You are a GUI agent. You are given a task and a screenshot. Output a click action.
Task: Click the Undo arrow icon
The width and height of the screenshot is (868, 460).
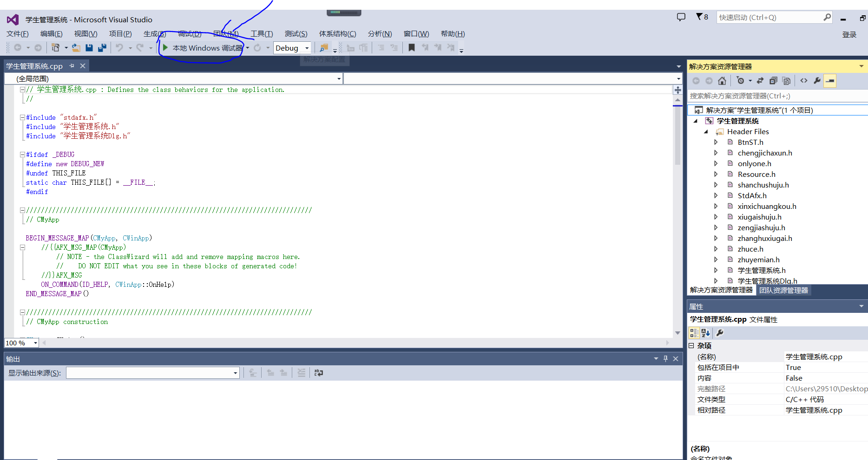click(x=119, y=47)
